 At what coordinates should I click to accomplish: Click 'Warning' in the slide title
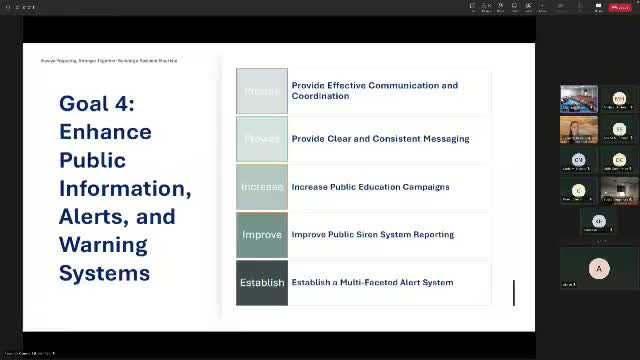point(103,245)
